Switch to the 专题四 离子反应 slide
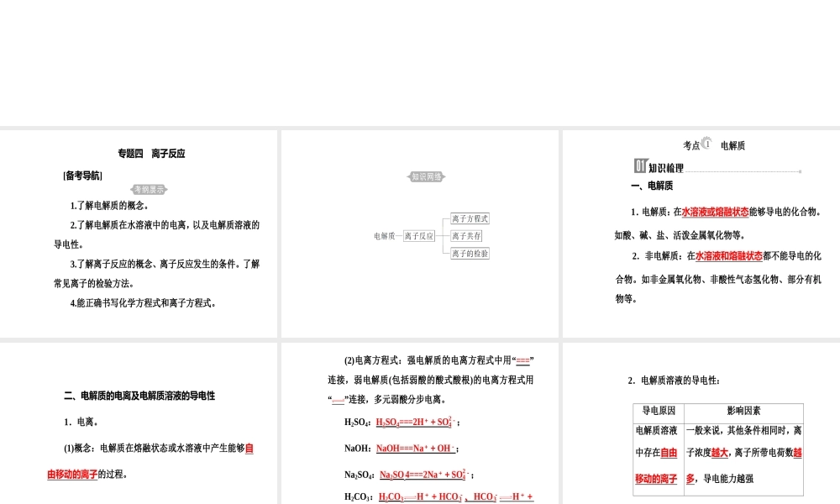The image size is (840, 504). [x=152, y=153]
